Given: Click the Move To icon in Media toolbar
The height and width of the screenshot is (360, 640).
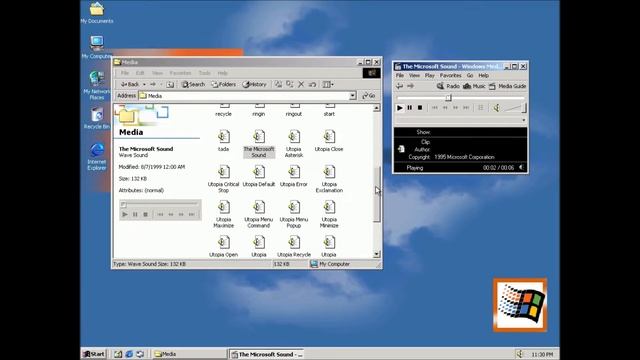Looking at the screenshot, I should pyautogui.click(x=278, y=84).
